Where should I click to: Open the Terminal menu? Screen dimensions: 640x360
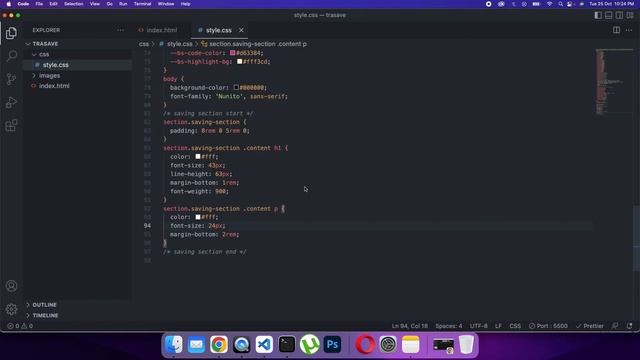pyautogui.click(x=142, y=4)
